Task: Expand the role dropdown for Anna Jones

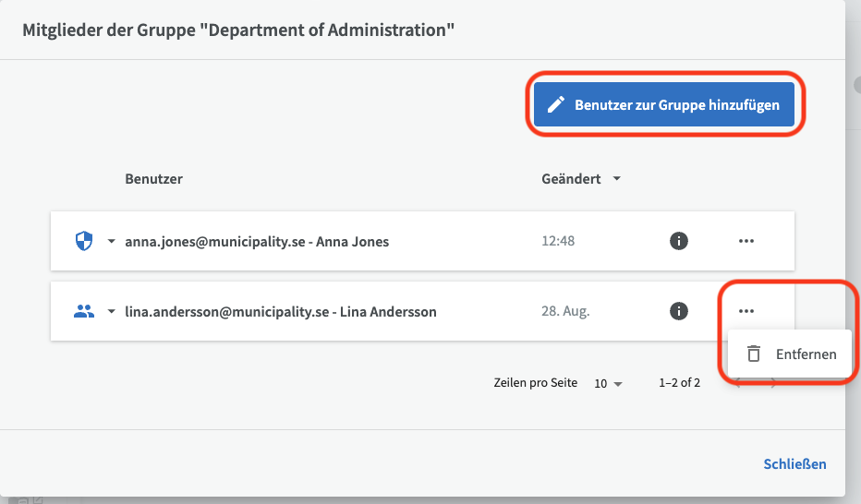Action: [x=112, y=242]
